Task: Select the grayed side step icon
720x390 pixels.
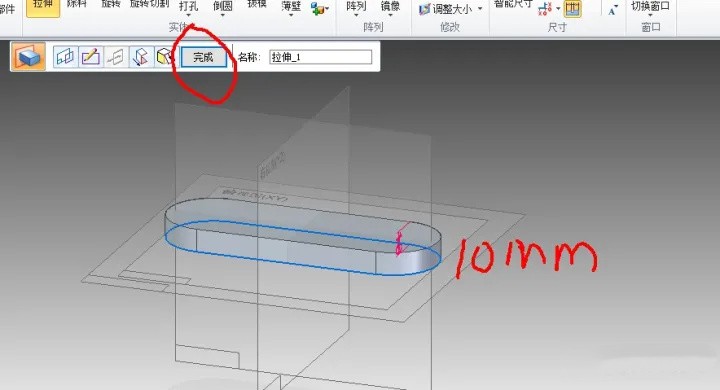Action: coord(116,57)
